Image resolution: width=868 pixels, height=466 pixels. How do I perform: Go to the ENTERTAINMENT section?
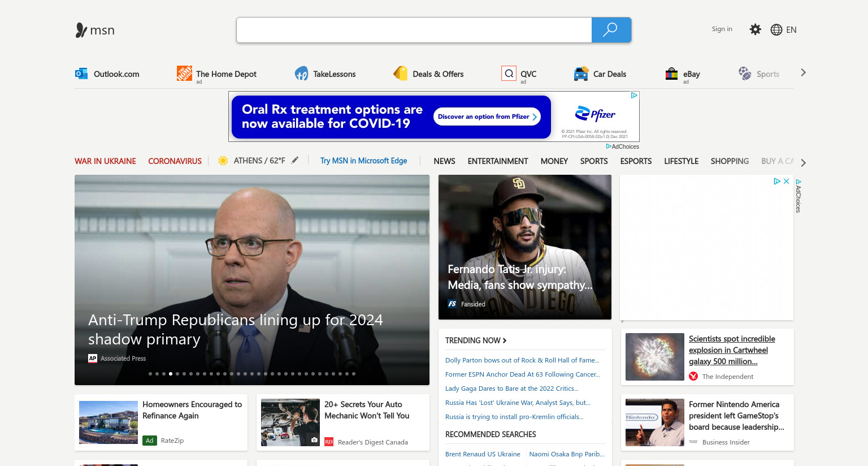[x=498, y=161]
